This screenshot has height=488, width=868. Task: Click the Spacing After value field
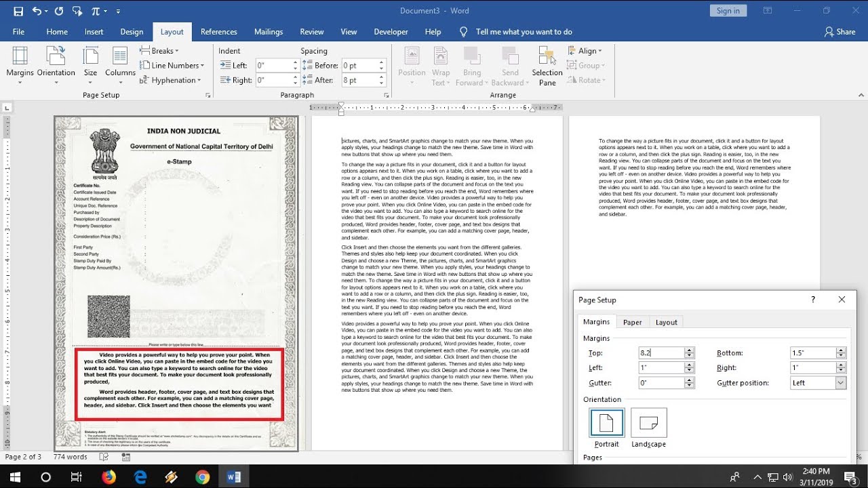coord(359,80)
